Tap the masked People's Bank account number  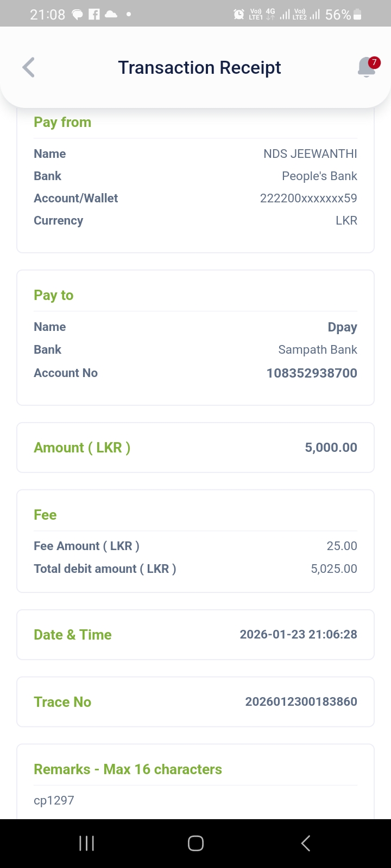pos(308,198)
